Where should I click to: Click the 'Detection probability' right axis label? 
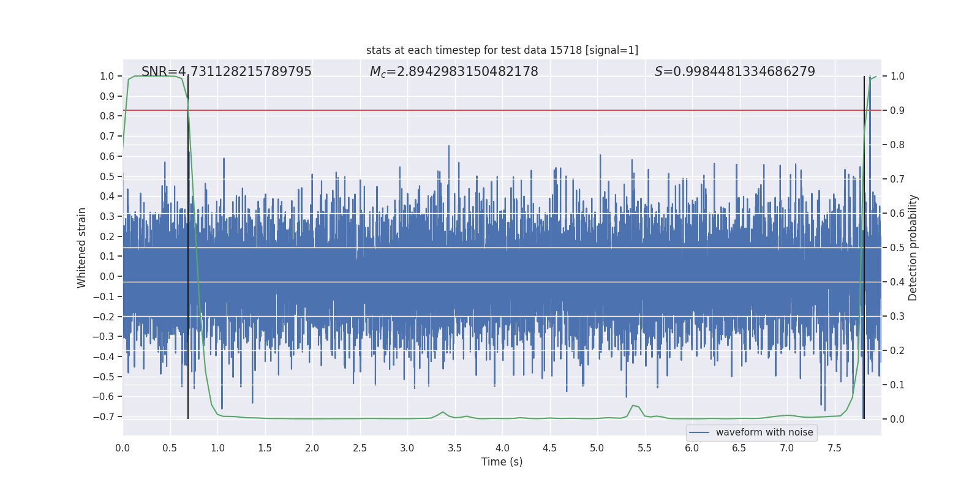point(913,247)
